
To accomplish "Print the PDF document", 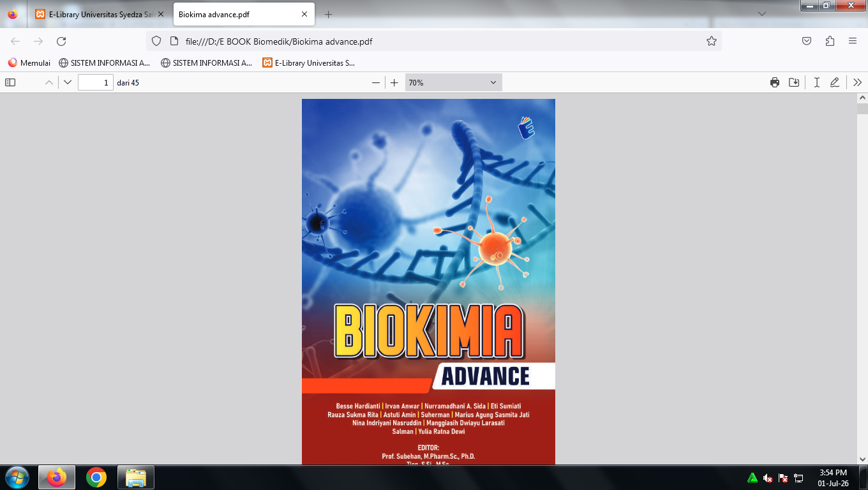I will [775, 82].
